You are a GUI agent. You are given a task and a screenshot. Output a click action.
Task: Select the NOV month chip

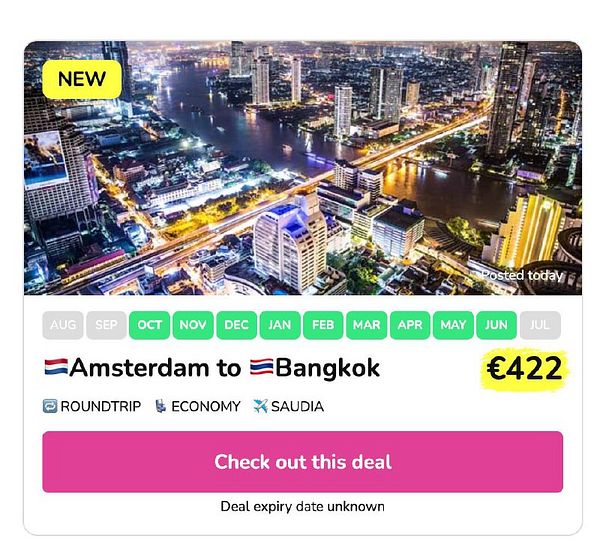coord(193,325)
